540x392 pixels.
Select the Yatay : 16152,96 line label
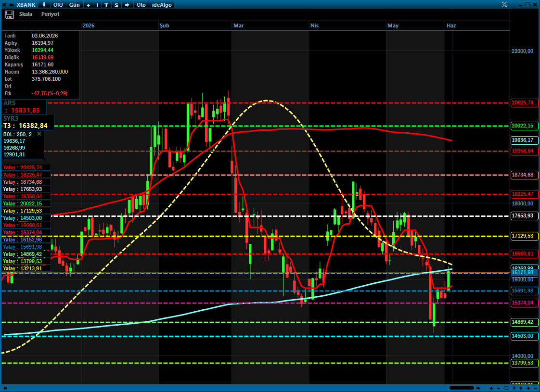[x=26, y=240]
